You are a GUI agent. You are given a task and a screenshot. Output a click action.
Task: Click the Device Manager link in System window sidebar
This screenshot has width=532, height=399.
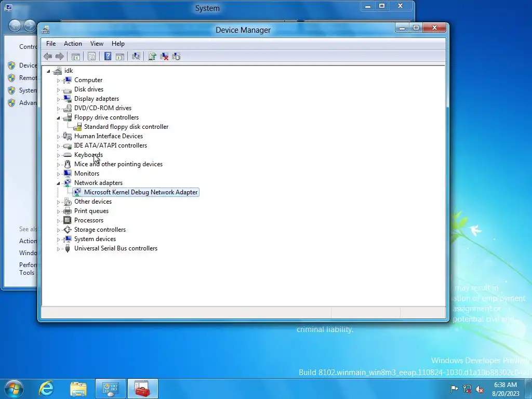(x=28, y=65)
